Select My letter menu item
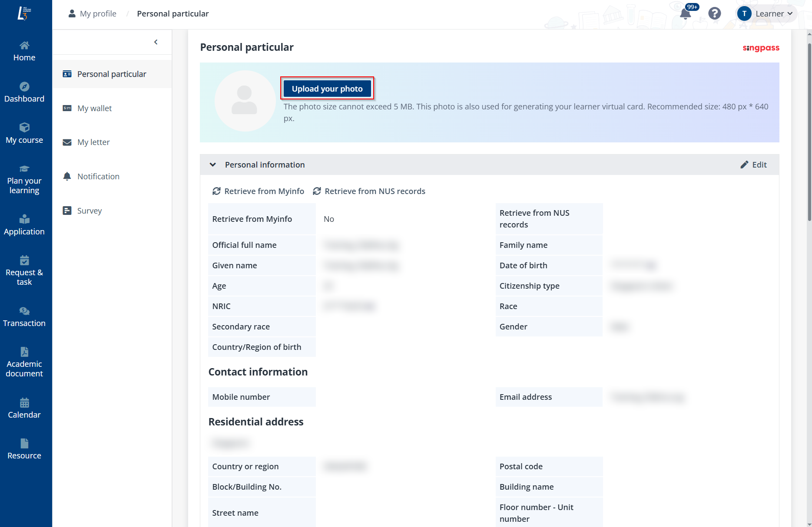Viewport: 812px width, 527px height. (112, 142)
